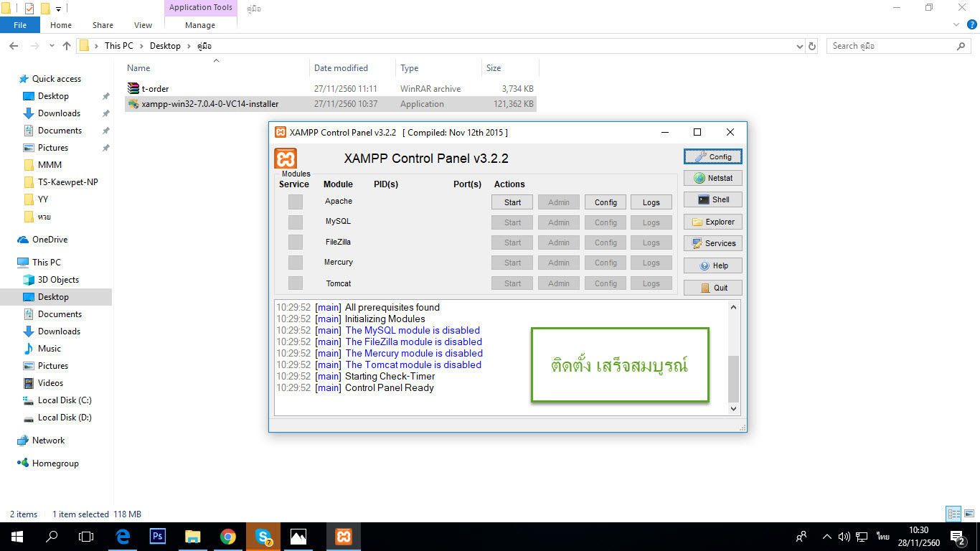Open Local Disk (C:) in sidebar

(65, 400)
